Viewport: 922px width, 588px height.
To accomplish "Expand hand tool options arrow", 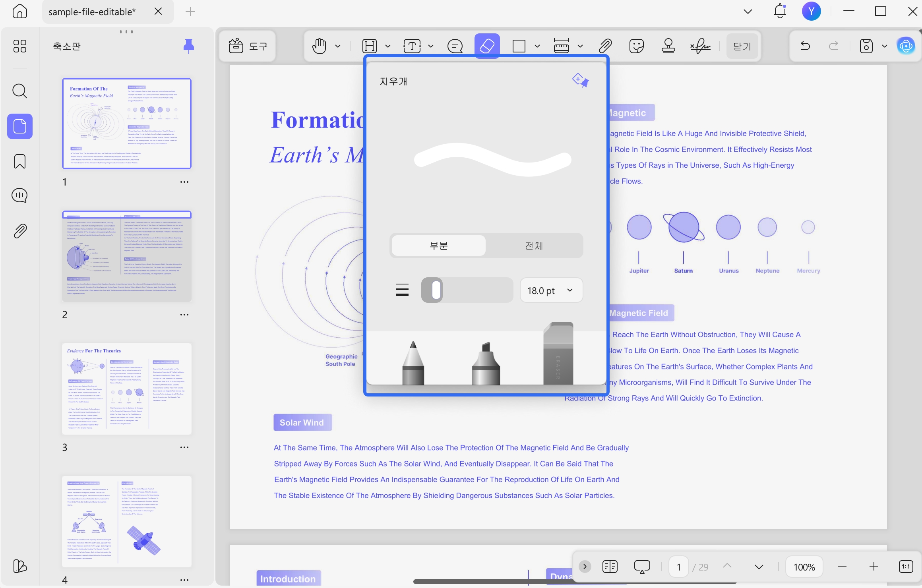I will point(338,46).
